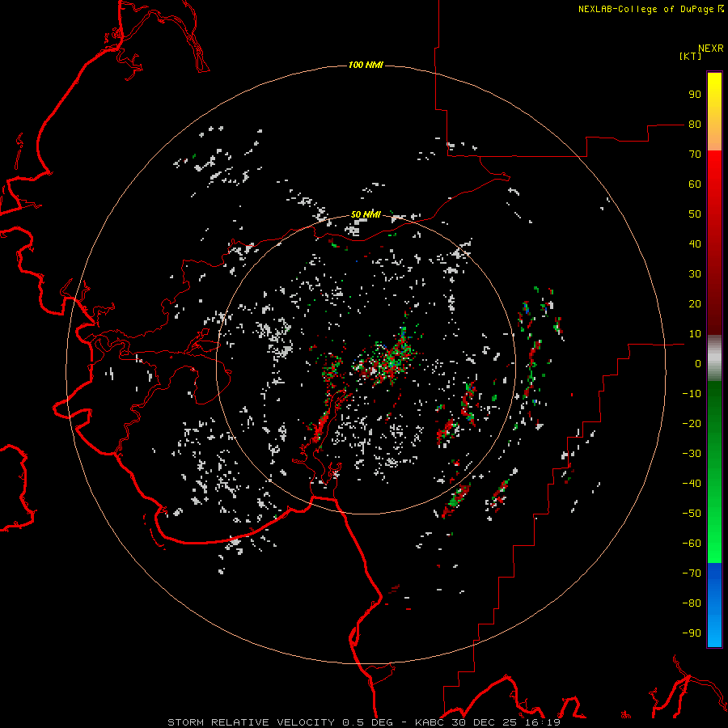728x728 pixels.
Task: Select the "20" tick on the velocity scale
Action: (x=695, y=304)
